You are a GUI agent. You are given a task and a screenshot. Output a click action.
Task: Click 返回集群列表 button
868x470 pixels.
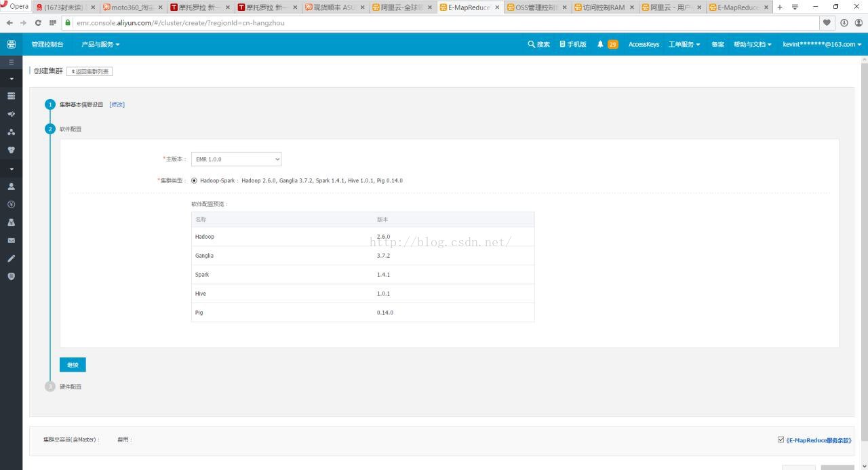click(90, 71)
